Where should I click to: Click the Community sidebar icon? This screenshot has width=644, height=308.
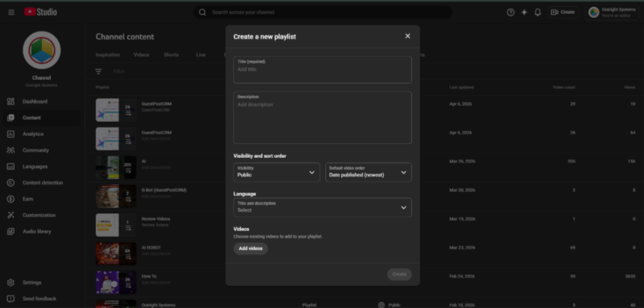(x=11, y=150)
